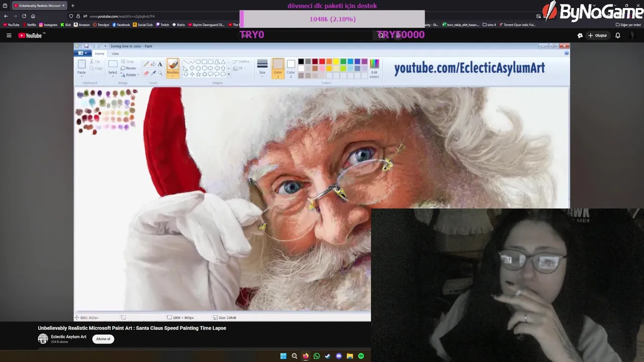This screenshot has height=362, width=644.
Task: Open the Eclectic Asylum Art channel name
Action: (x=68, y=337)
